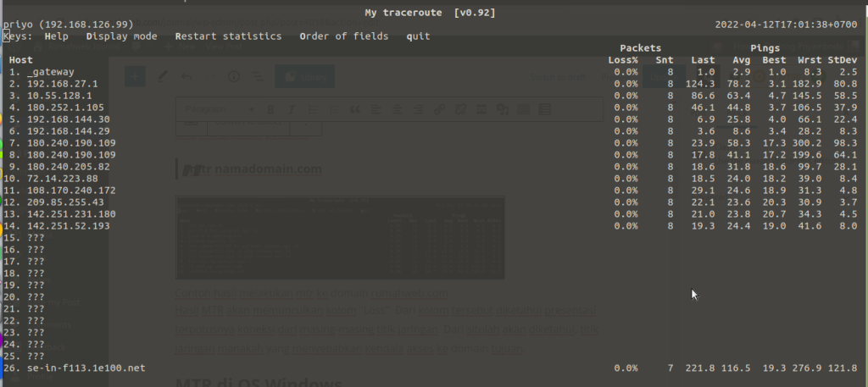Click the add block plus button in WordPress editor

click(x=135, y=76)
